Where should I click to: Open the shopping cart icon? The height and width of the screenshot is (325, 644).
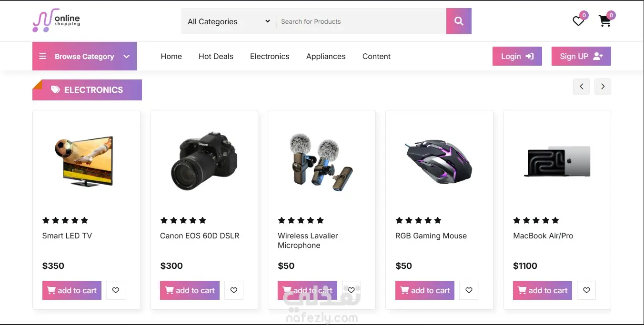[x=604, y=21]
